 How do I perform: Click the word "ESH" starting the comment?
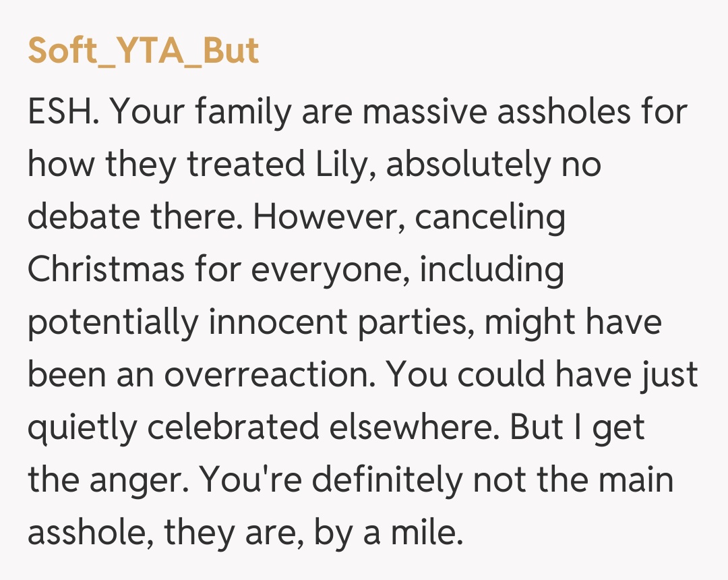click(x=62, y=113)
